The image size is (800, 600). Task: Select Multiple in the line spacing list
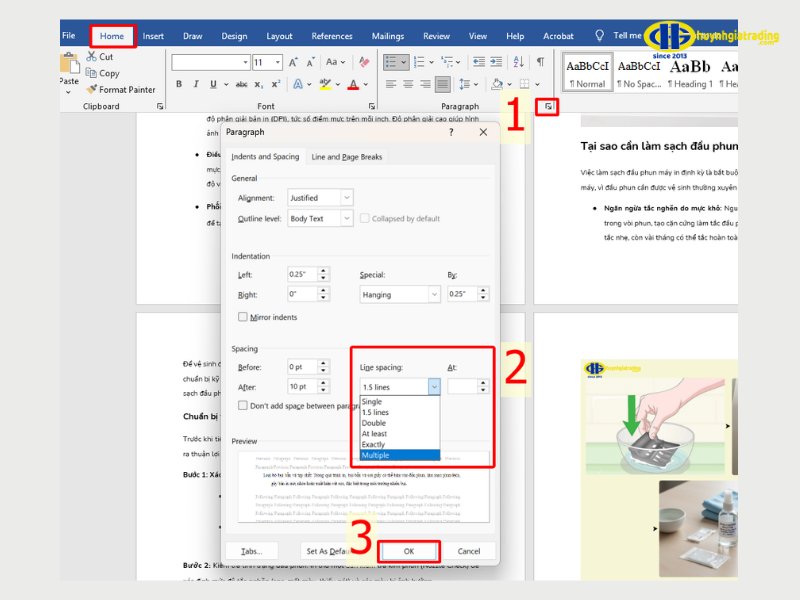[x=399, y=455]
